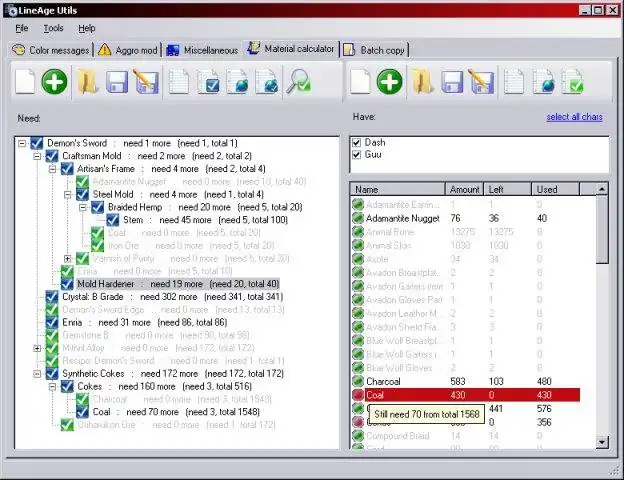Switch to the Color messages tab
This screenshot has width=624, height=480.
[x=51, y=50]
